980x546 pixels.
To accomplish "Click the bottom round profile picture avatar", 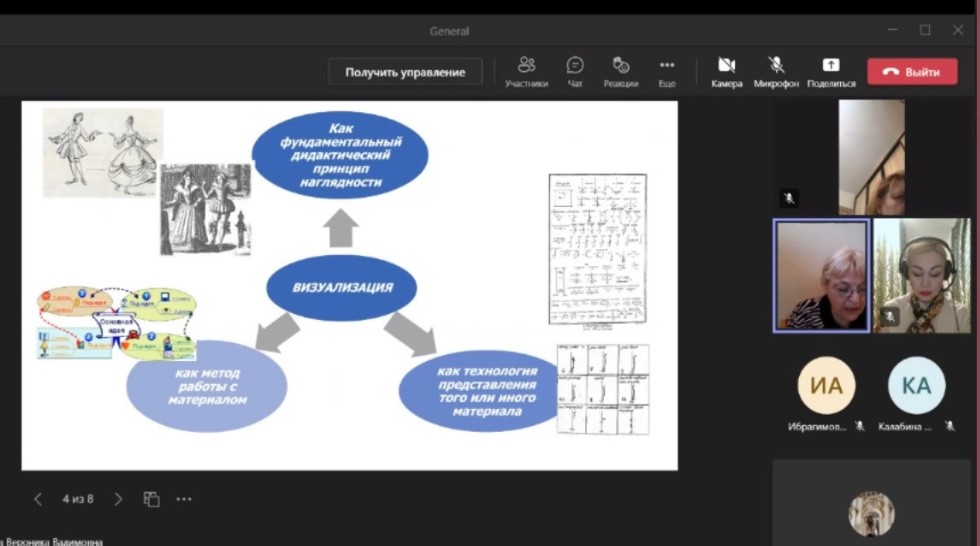I will click(871, 514).
